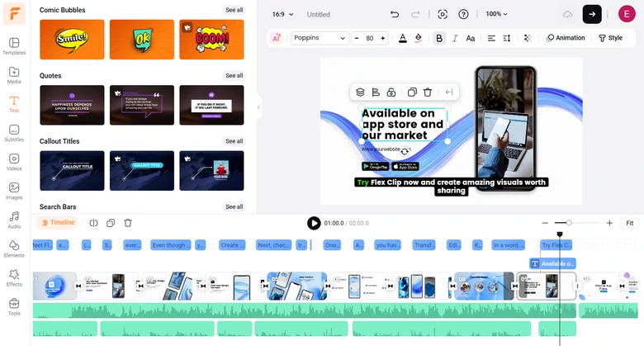
Task: Open the Videos sidebar panel
Action: (14, 162)
